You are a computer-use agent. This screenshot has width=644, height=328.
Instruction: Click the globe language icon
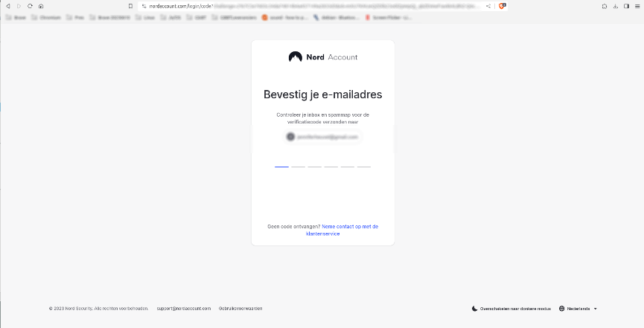pos(562,309)
